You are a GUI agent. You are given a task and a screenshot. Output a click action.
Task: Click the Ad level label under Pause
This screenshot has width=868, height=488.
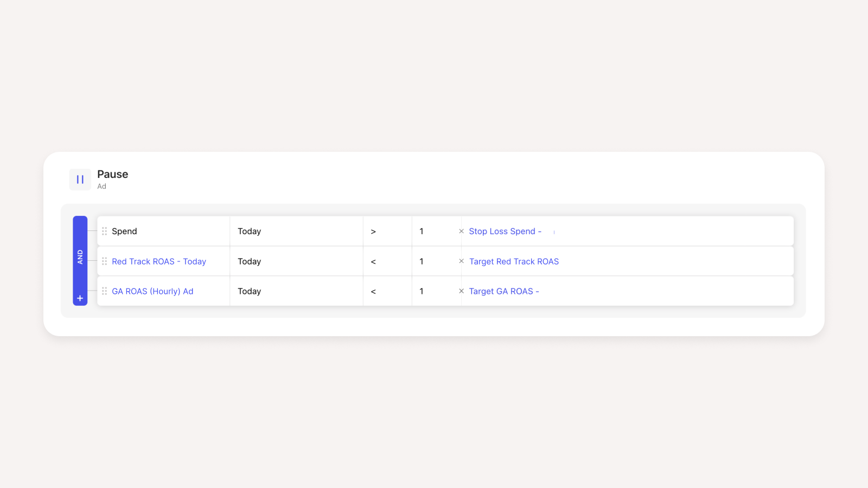(x=101, y=187)
